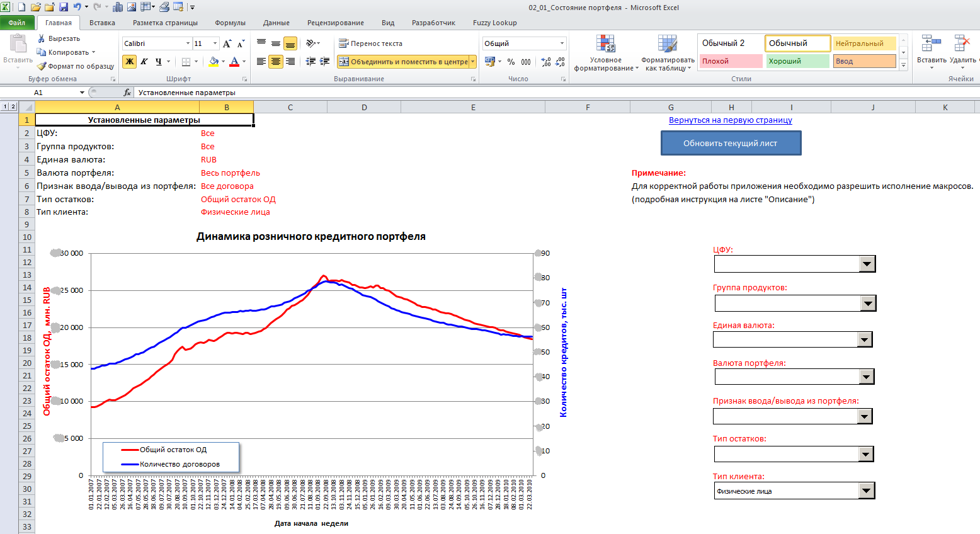Click the Format as Table icon

(x=667, y=44)
